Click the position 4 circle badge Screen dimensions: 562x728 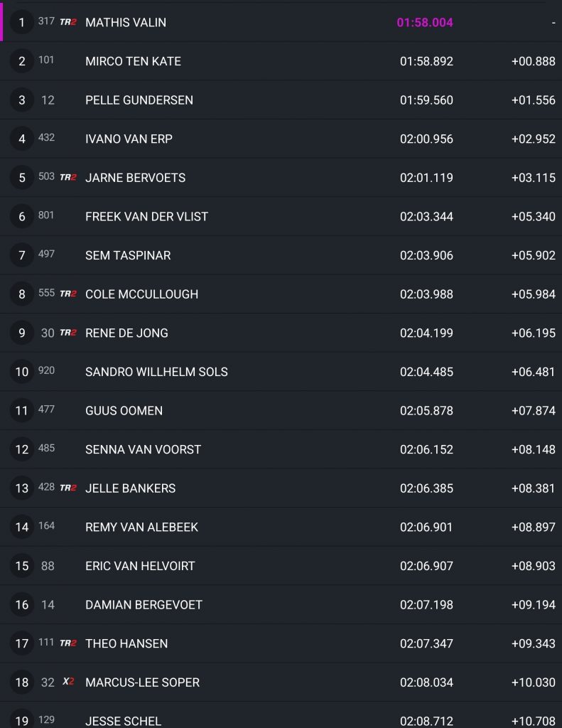pyautogui.click(x=22, y=139)
